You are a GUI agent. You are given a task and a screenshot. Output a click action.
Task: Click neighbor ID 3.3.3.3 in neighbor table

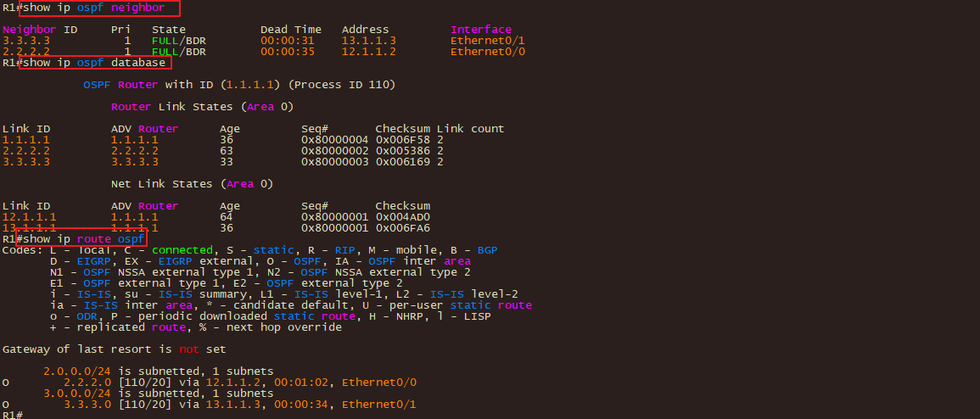[x=26, y=41]
